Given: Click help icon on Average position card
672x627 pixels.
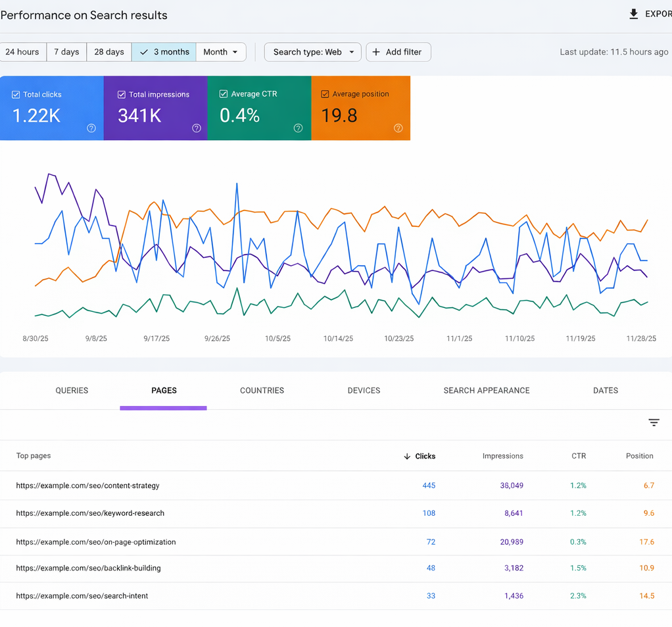Looking at the screenshot, I should pyautogui.click(x=398, y=128).
